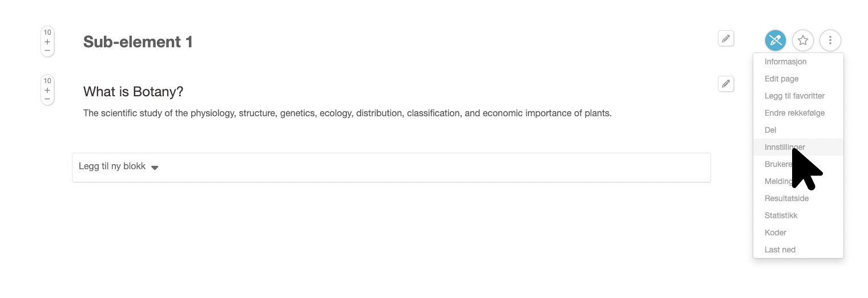Increase Sub-element 1 plus stepper
868x298 pixels.
(47, 42)
